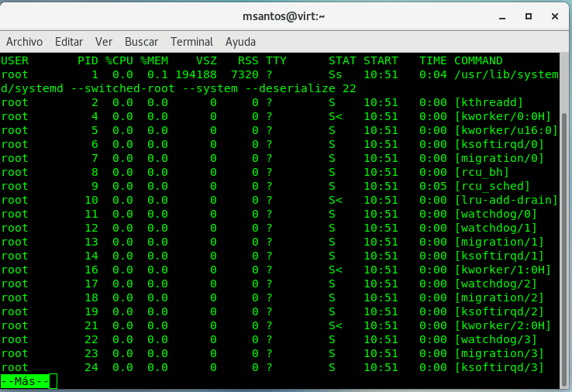Click the [migration/0] process entry
This screenshot has width=572, height=392.
tap(499, 158)
